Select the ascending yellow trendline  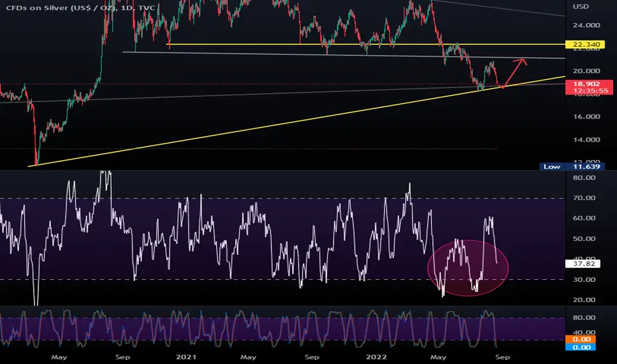pyautogui.click(x=297, y=122)
